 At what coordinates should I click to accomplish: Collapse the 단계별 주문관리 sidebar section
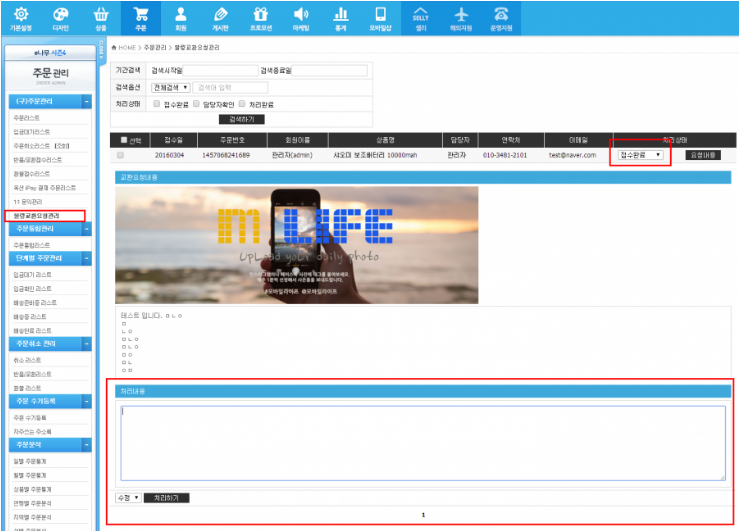87,258
